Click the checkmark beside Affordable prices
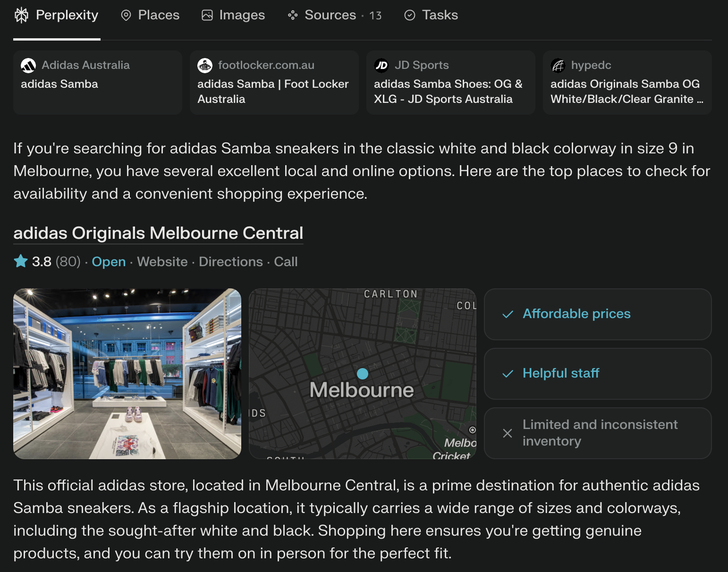Image resolution: width=728 pixels, height=572 pixels. pos(508,314)
